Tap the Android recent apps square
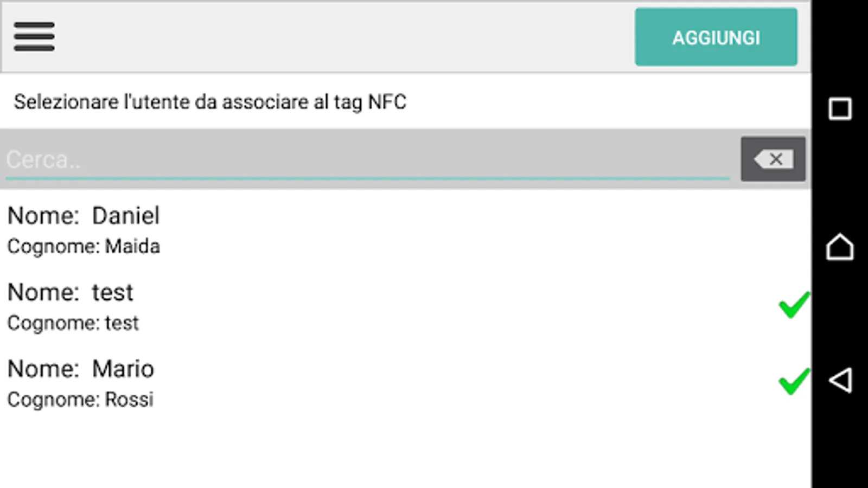The image size is (868, 488). tap(840, 109)
